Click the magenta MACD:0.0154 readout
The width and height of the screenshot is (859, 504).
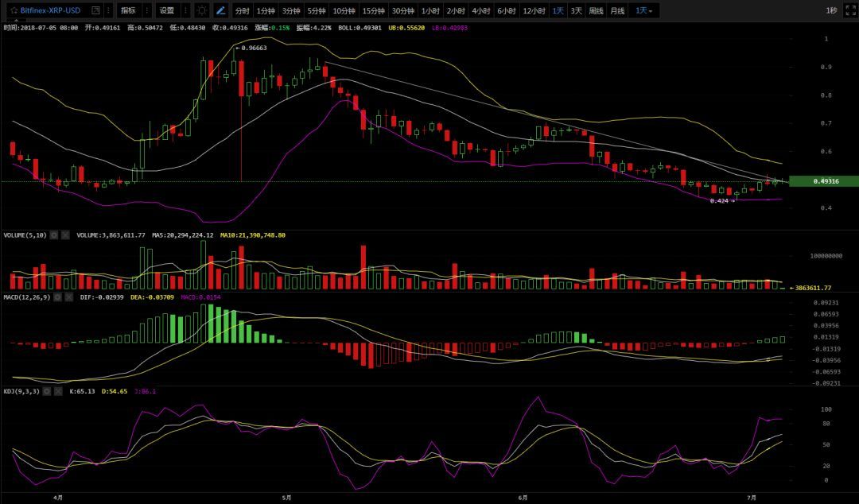click(x=201, y=297)
